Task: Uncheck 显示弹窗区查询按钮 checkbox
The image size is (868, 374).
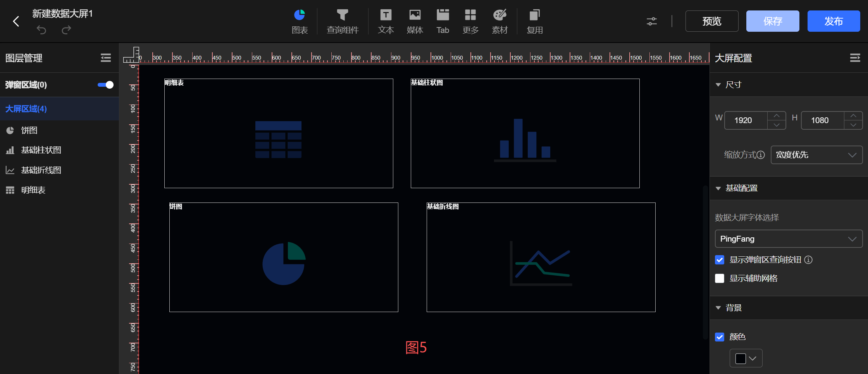Action: (x=720, y=260)
